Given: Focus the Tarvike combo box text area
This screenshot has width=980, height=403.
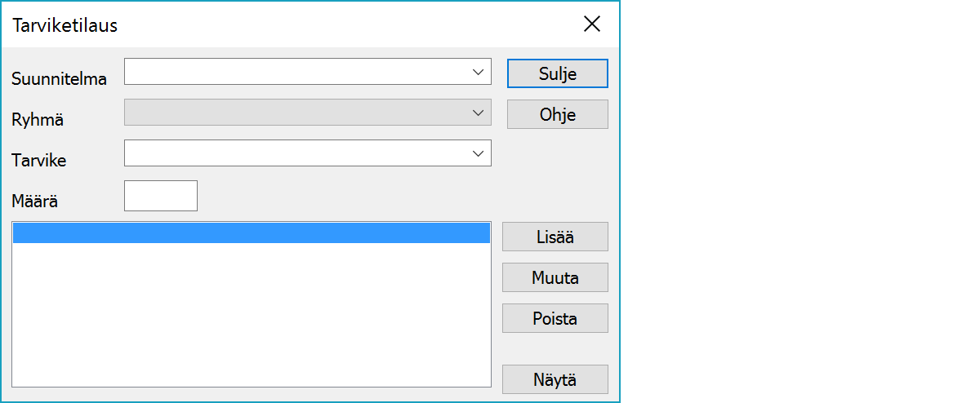Looking at the screenshot, I should 296,153.
